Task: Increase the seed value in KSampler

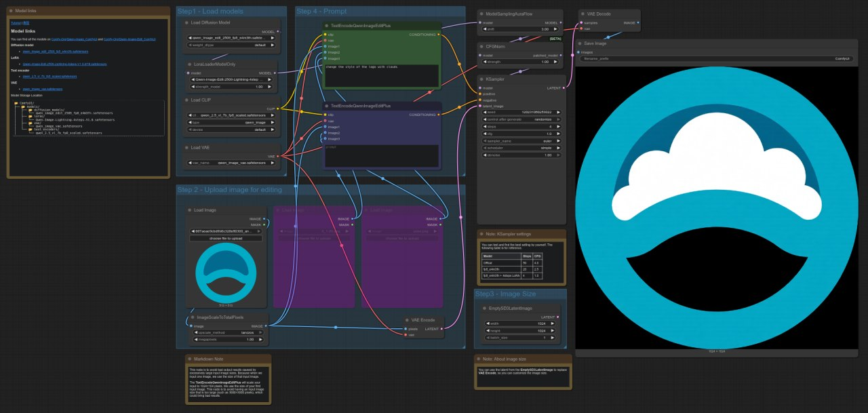Action: tap(560, 112)
